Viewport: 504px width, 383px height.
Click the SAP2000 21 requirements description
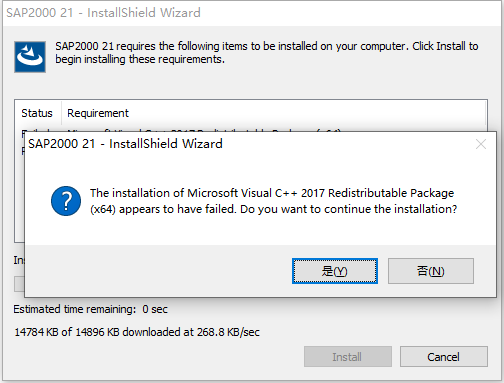coord(267,53)
